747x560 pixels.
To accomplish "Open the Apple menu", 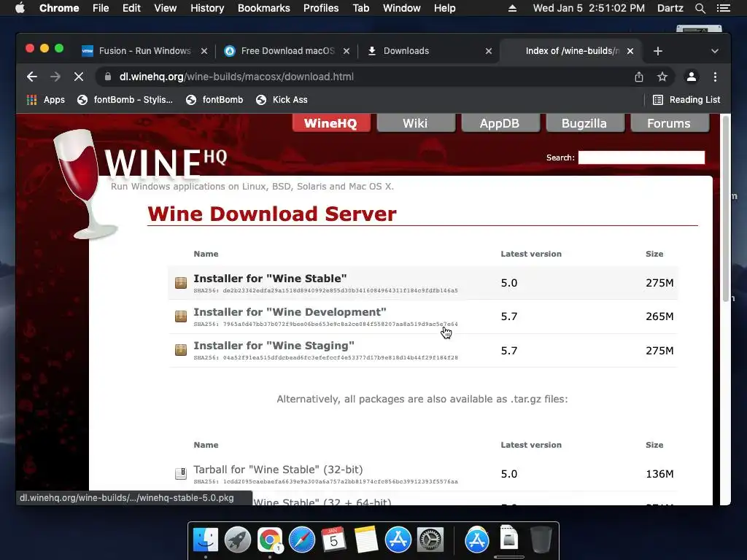I will coord(20,8).
